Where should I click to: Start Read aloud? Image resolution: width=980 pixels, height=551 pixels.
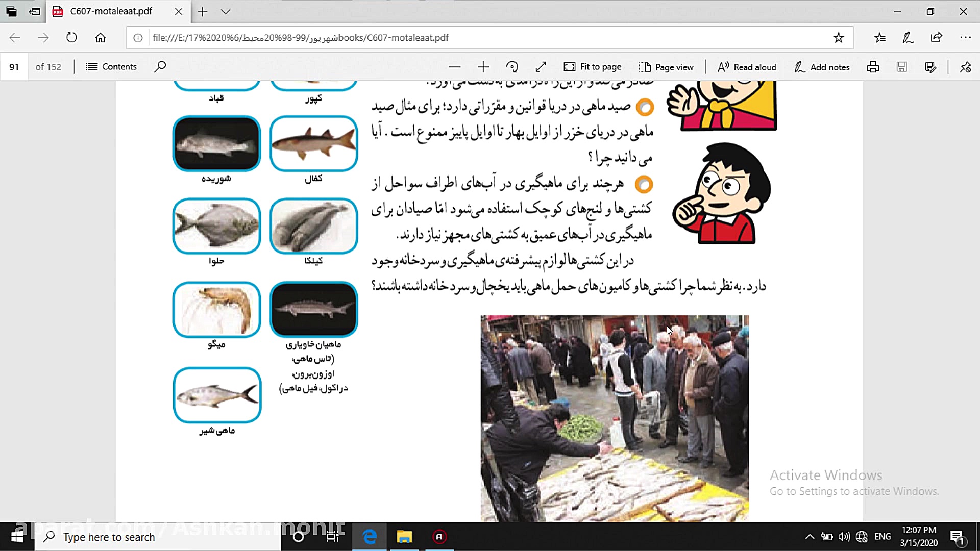click(747, 67)
